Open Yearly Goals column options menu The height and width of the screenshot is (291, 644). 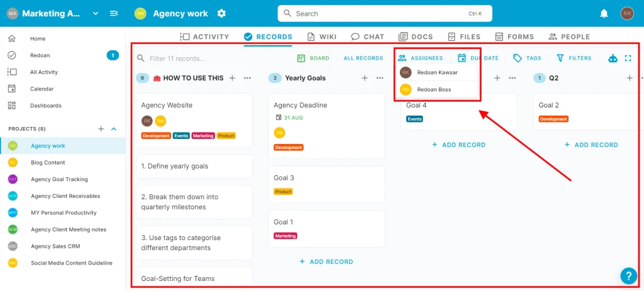coord(380,78)
